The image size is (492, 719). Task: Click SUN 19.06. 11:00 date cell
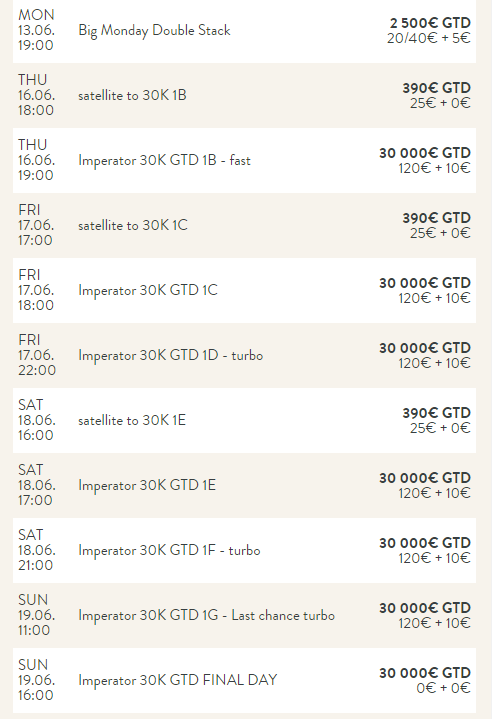36,615
